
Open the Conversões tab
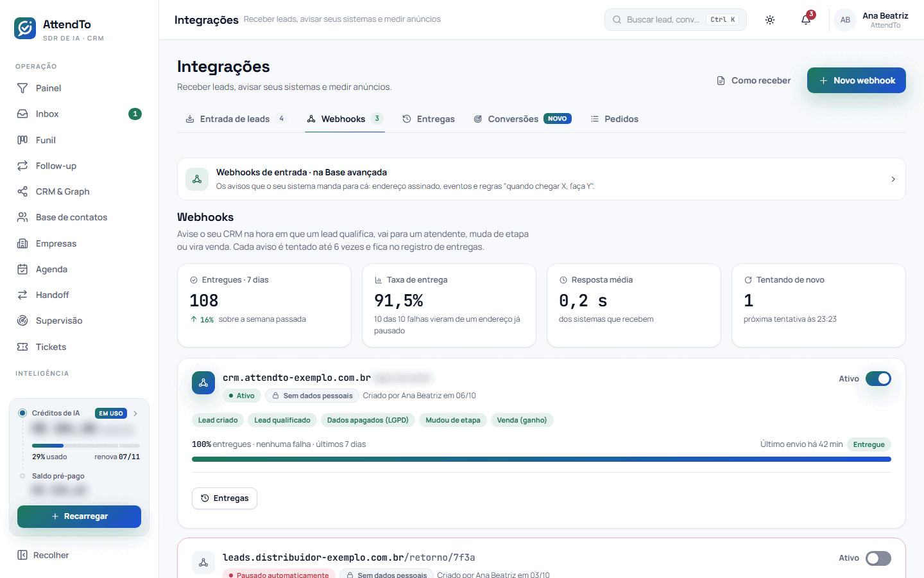point(522,119)
